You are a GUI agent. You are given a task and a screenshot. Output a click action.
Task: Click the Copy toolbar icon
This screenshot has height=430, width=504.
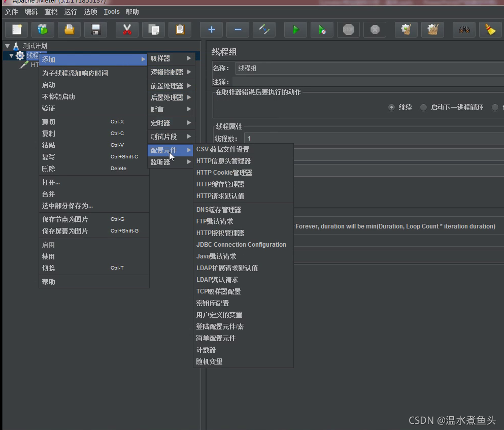(x=154, y=29)
